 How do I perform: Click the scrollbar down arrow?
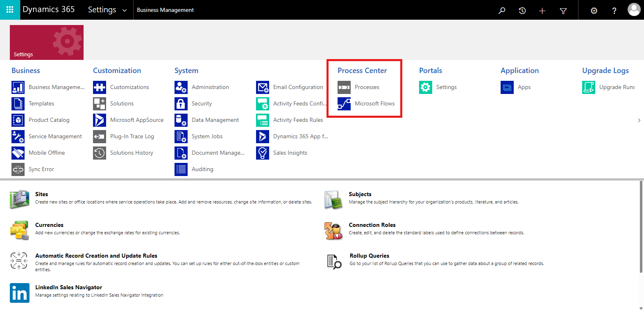click(641, 308)
